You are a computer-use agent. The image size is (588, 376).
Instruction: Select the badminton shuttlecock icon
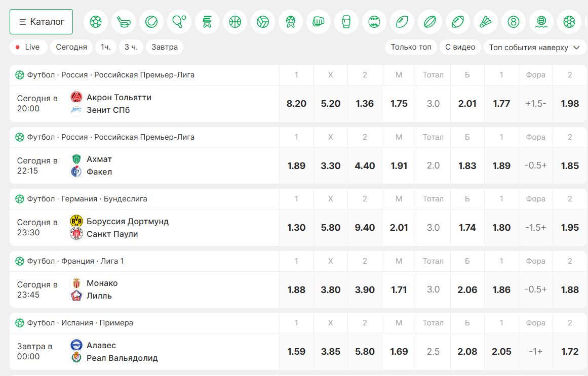[486, 22]
